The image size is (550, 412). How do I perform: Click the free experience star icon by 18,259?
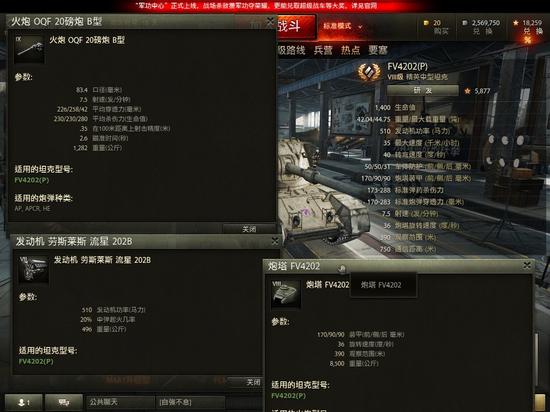tap(516, 23)
